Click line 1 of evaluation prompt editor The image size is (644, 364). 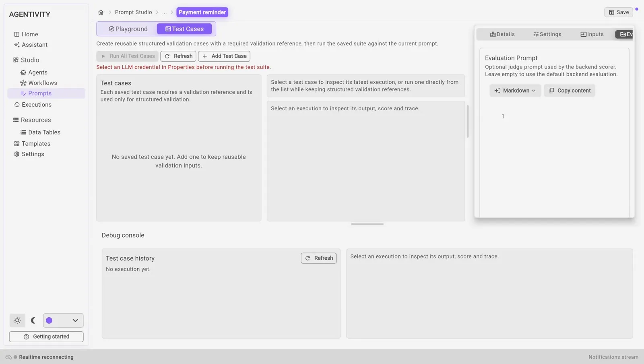point(563,116)
